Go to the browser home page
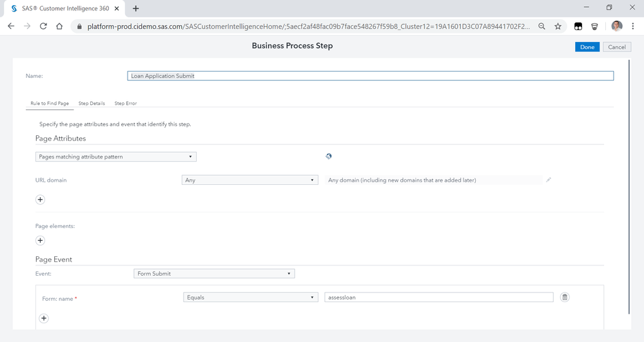This screenshot has height=342, width=644. 59,26
